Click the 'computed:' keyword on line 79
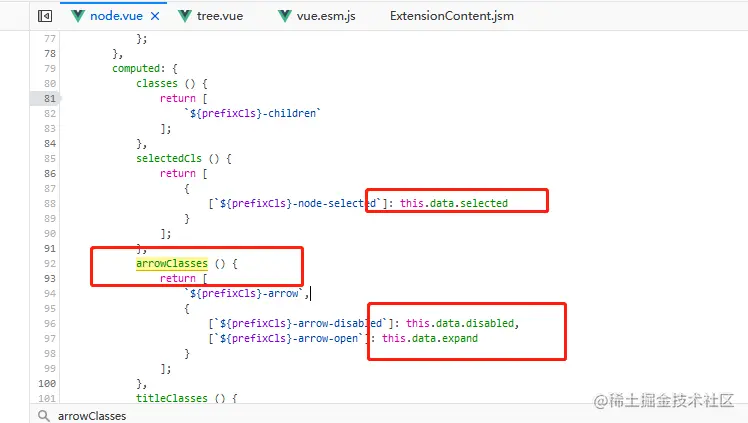The image size is (748, 423). pos(138,68)
